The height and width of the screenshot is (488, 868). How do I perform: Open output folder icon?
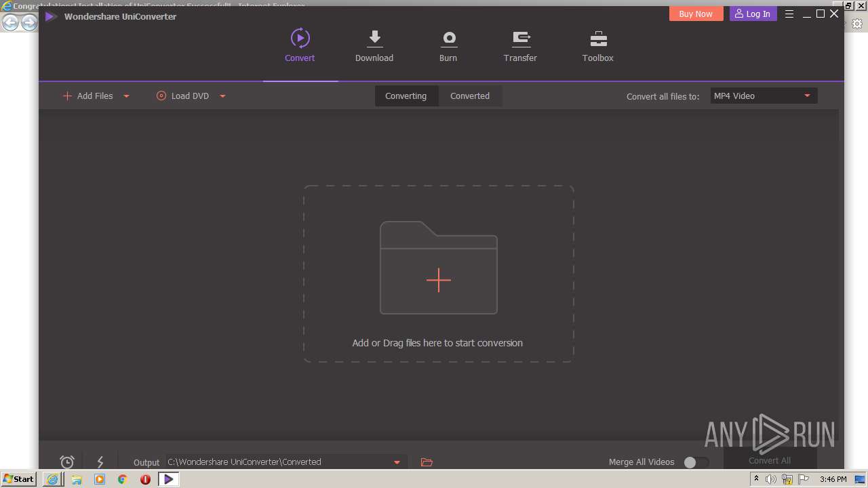[427, 462]
